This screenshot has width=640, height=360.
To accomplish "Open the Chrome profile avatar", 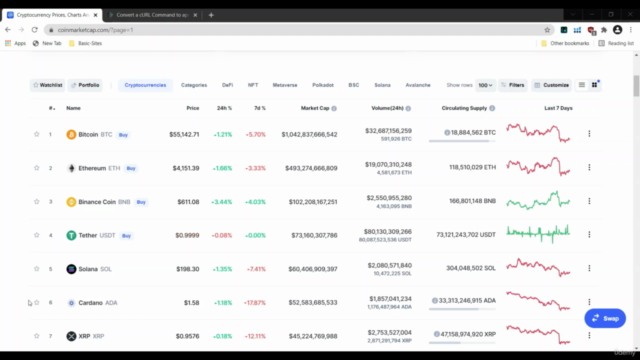I will point(618,30).
